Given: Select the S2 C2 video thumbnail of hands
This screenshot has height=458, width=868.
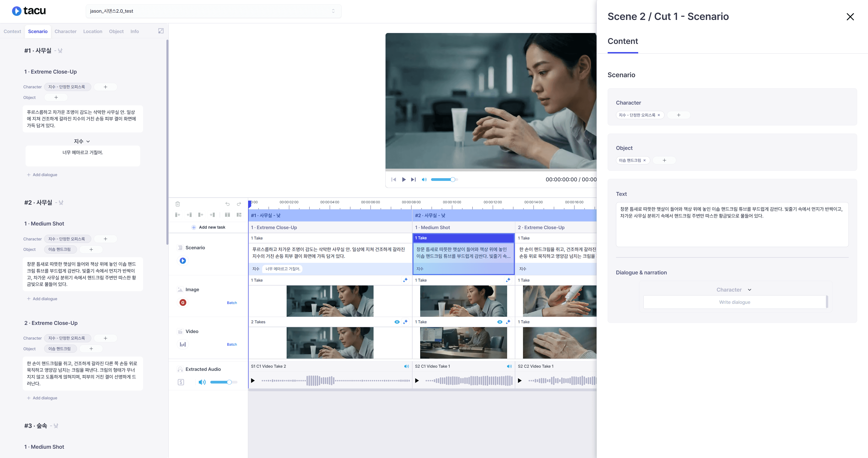Looking at the screenshot, I should [560, 343].
